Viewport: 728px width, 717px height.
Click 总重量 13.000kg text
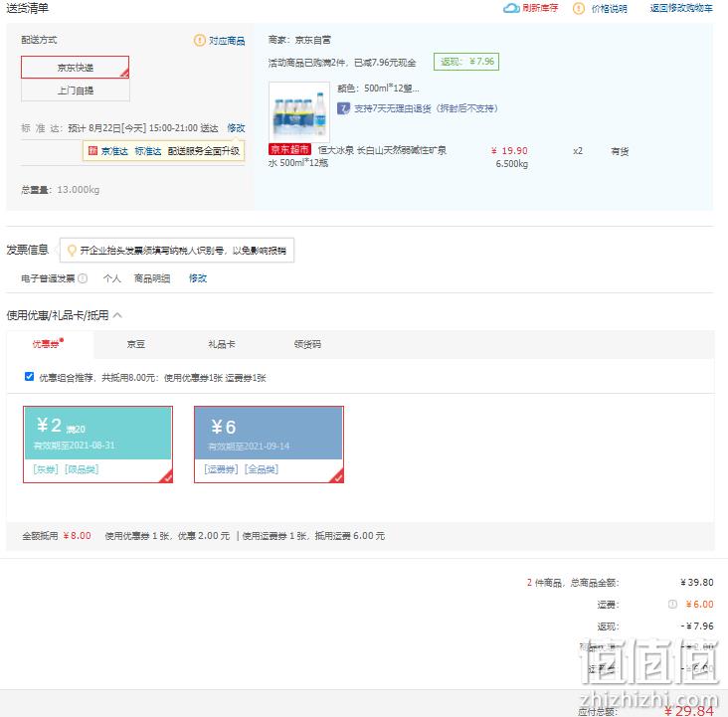[x=61, y=190]
